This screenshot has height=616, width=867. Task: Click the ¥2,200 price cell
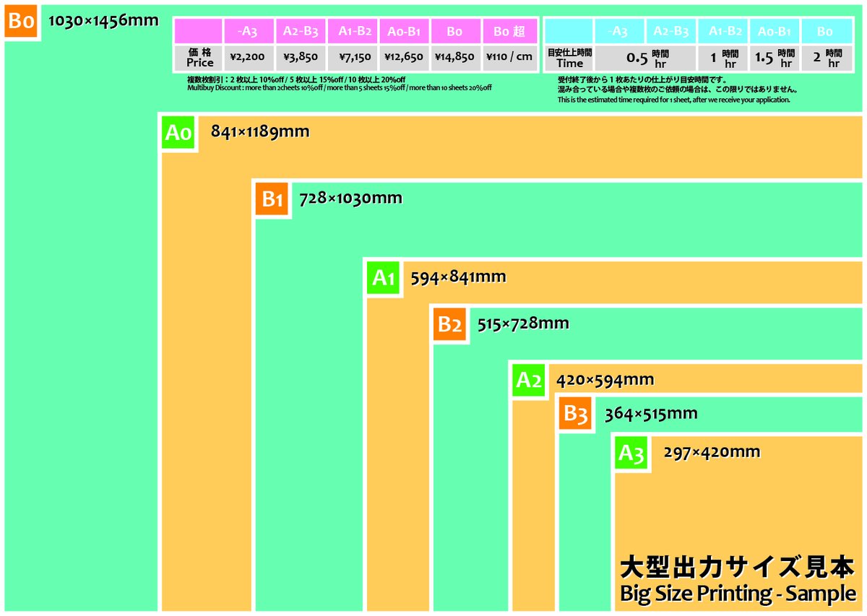[x=249, y=58]
